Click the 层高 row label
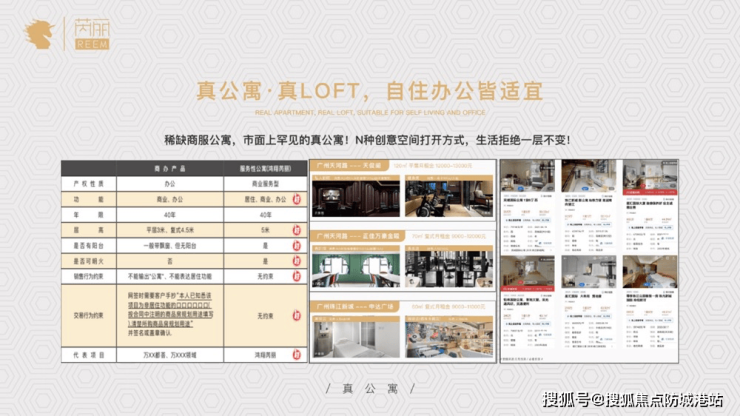The width and height of the screenshot is (740, 416). pyautogui.click(x=89, y=230)
